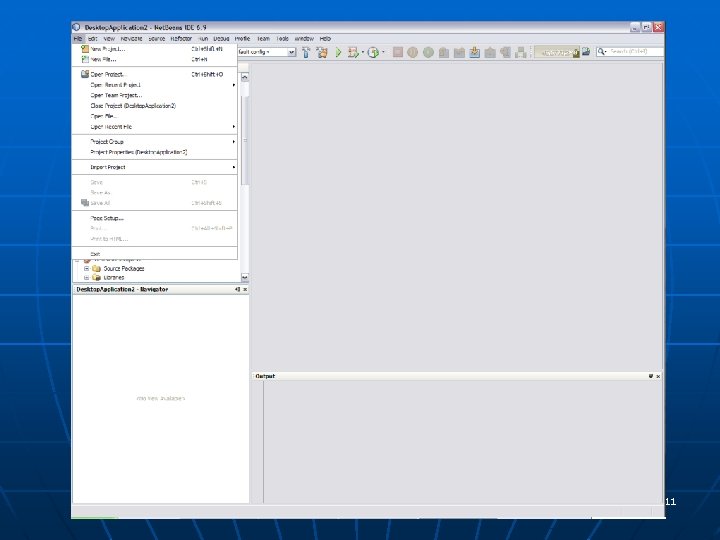
Task: Click the Debug Main Project icon
Action: (x=353, y=52)
